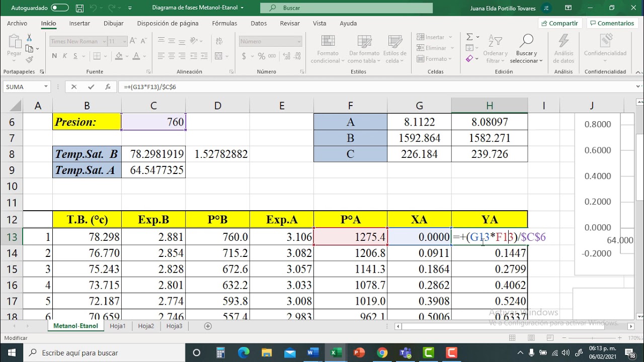Toggle Underline (S) formatting
The width and height of the screenshot is (644, 362).
pyautogui.click(x=74, y=56)
